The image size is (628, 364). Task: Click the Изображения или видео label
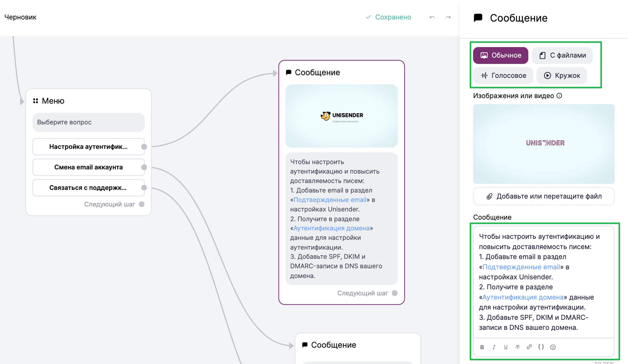[x=514, y=96]
